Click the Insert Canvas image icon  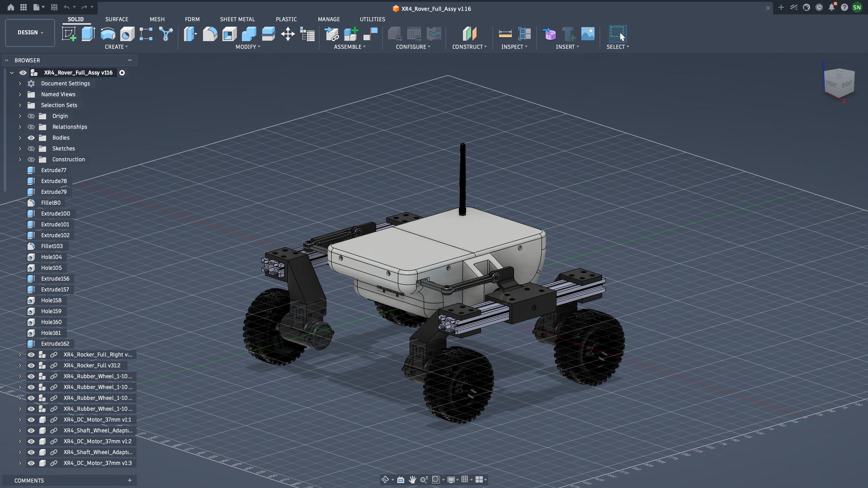tap(588, 34)
